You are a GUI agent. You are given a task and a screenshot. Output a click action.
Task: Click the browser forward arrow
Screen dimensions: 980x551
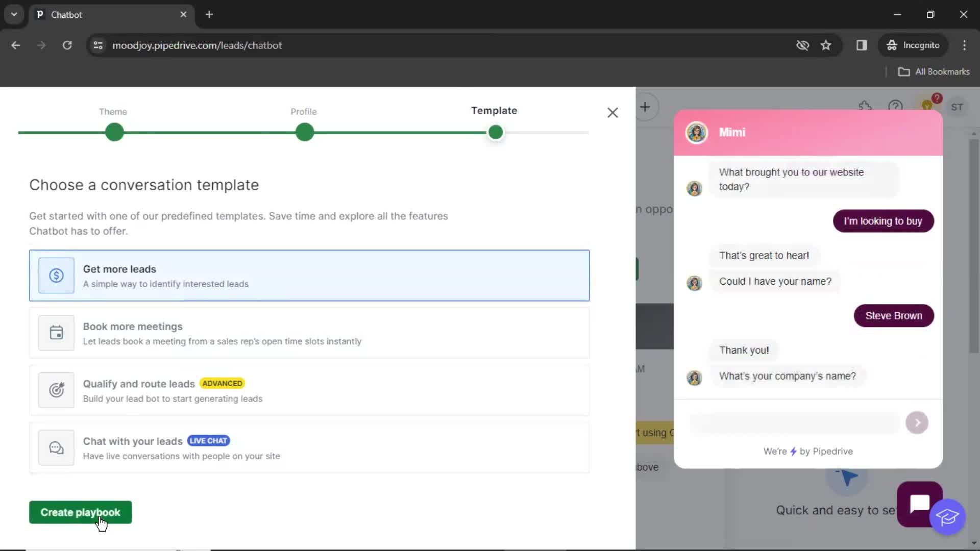pyautogui.click(x=41, y=45)
